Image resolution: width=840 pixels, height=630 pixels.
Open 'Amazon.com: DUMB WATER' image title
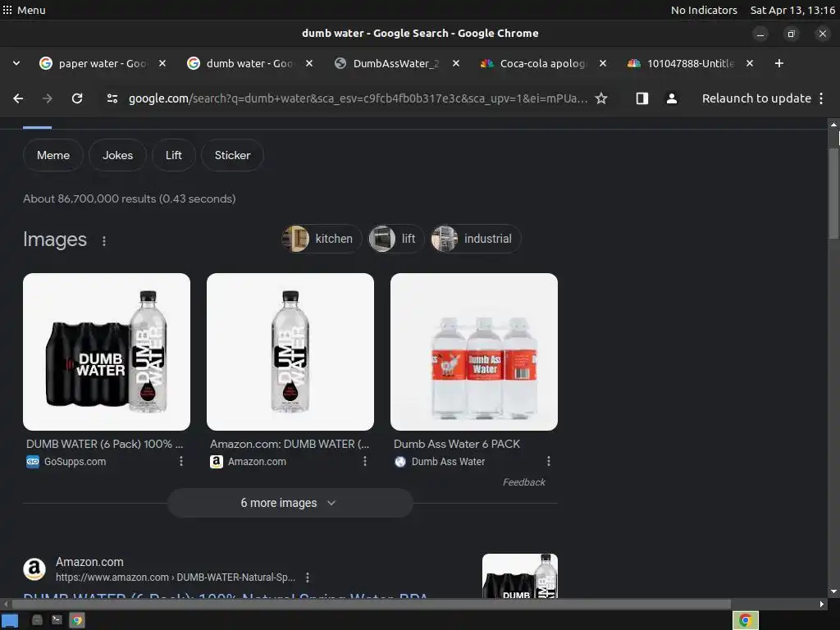[x=290, y=444]
